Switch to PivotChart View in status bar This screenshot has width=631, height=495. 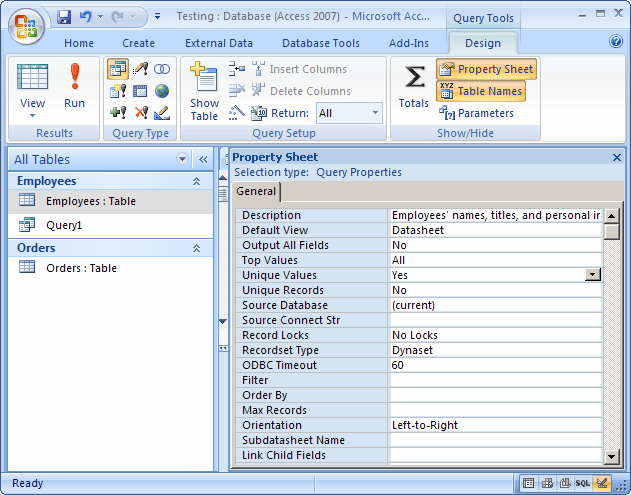tap(565, 483)
